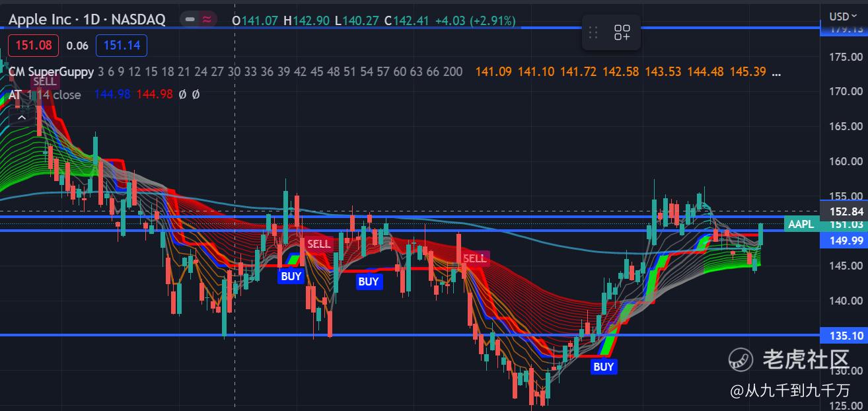Expand the hidden SuperGuppy values via the ellipsis
The width and height of the screenshot is (868, 411).
(x=776, y=72)
